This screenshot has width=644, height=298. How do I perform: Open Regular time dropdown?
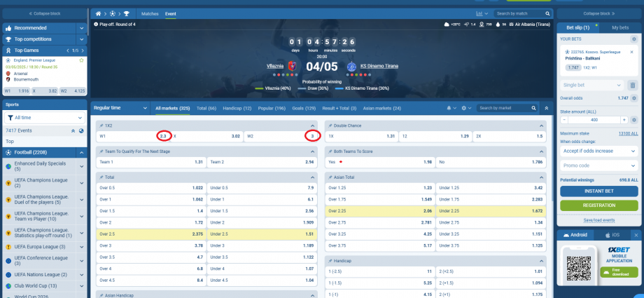pyautogui.click(x=120, y=108)
